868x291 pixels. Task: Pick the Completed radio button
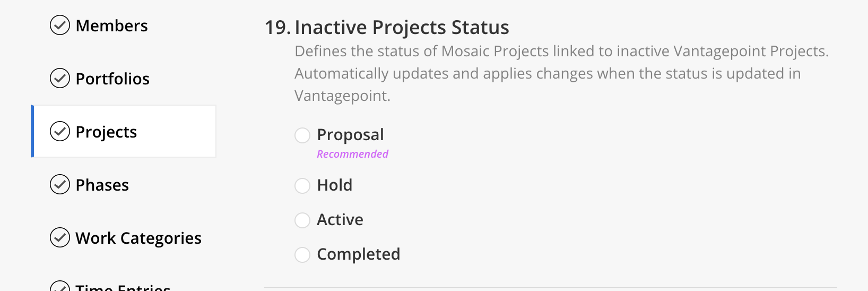(302, 255)
